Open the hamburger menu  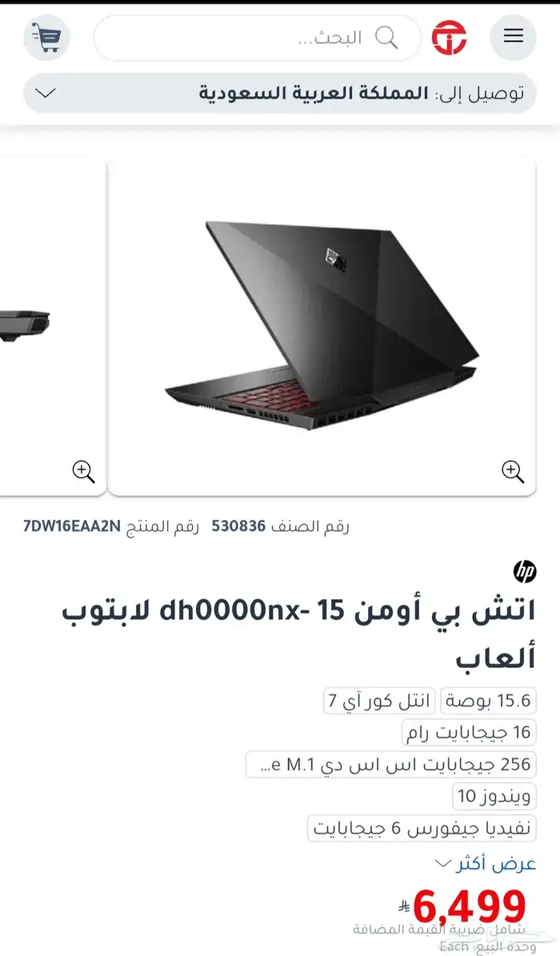pos(513,37)
